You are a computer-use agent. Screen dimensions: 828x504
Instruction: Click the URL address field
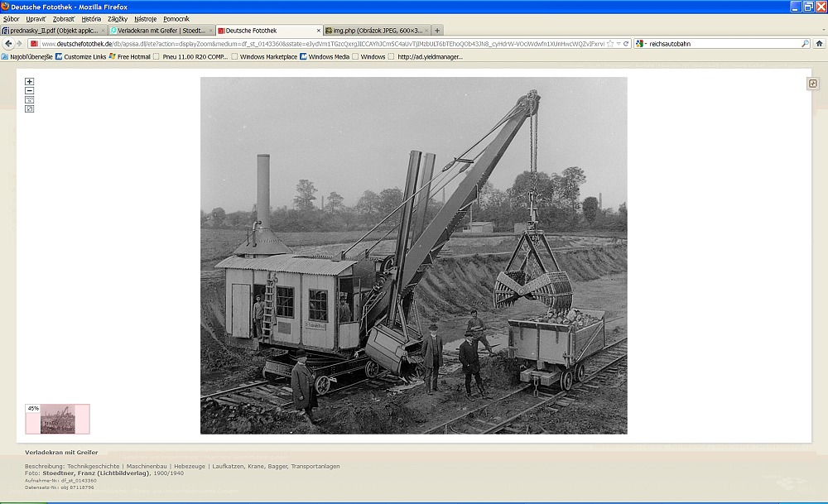[x=323, y=44]
